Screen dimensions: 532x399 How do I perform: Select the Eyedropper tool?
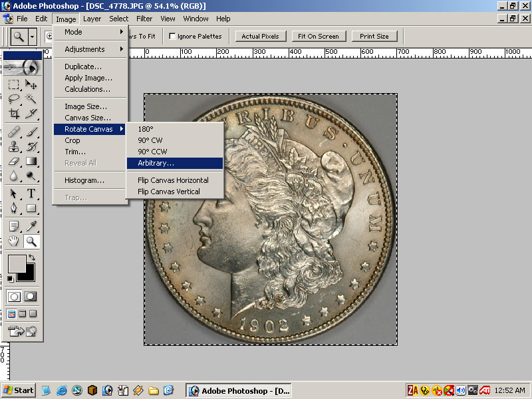coord(31,226)
